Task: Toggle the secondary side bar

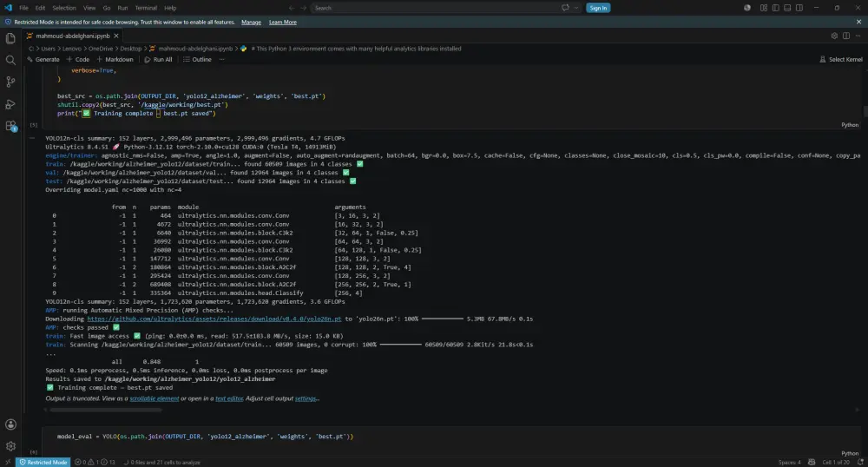Action: pyautogui.click(x=799, y=8)
